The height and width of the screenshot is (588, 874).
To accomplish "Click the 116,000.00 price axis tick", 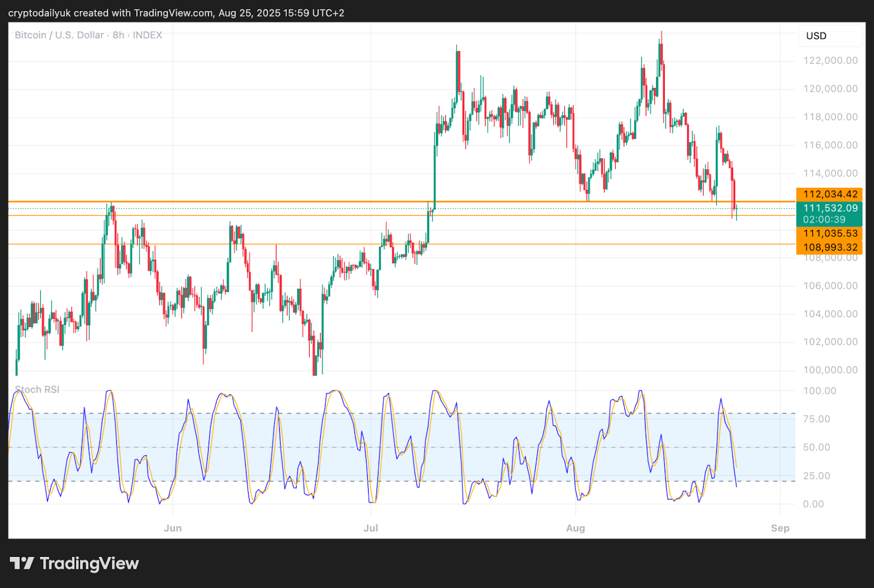I will click(830, 145).
